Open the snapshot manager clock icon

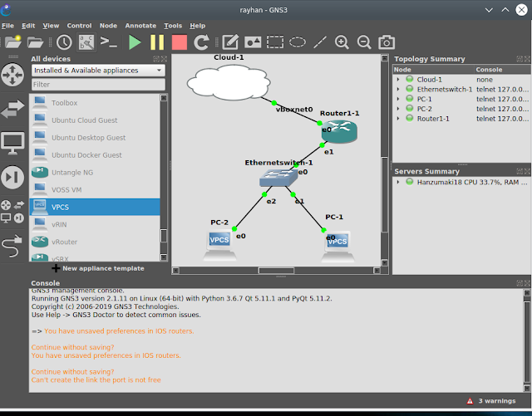[64, 42]
